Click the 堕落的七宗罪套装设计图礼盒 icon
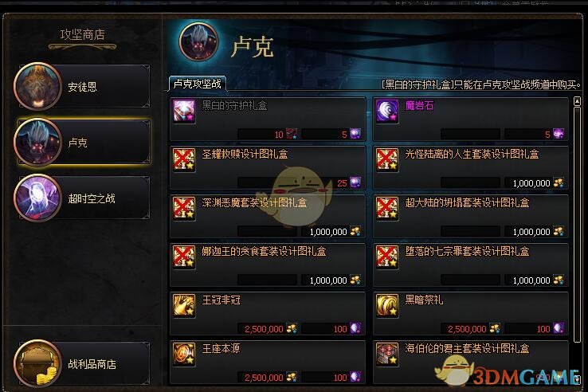 (x=387, y=257)
